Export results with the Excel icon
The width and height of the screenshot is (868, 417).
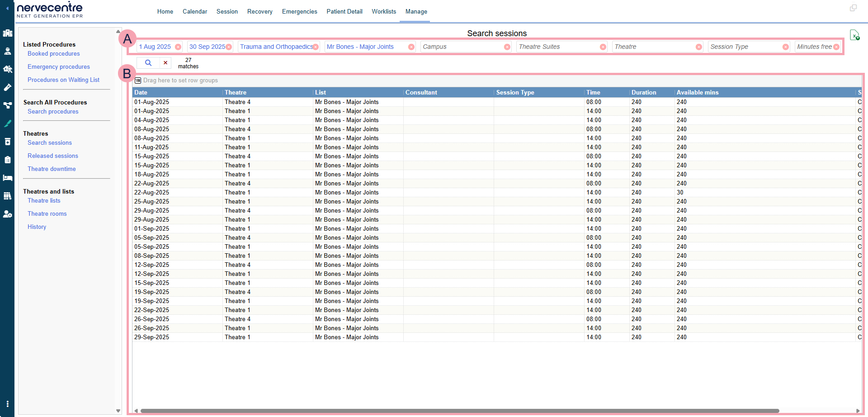pyautogui.click(x=854, y=35)
